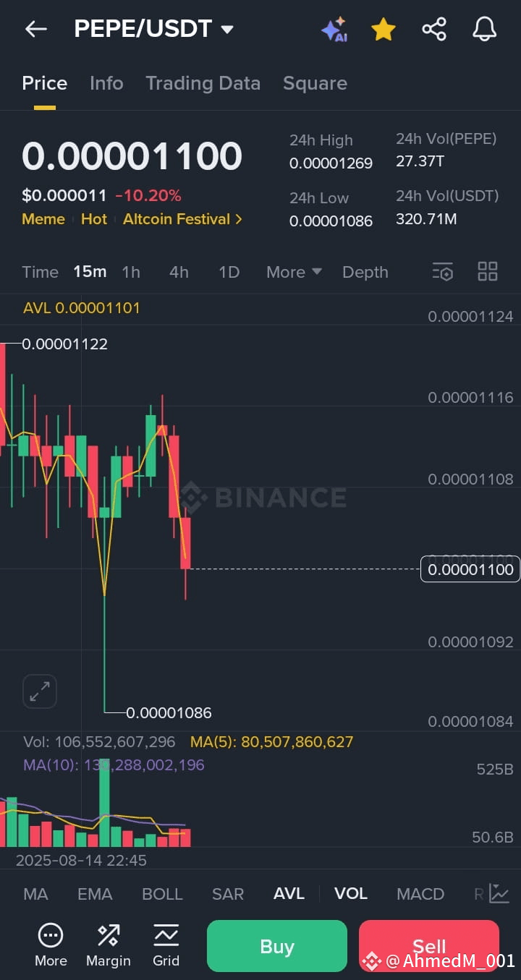Tap current price tag on axis
Viewport: 521px width, 980px height.
point(470,569)
